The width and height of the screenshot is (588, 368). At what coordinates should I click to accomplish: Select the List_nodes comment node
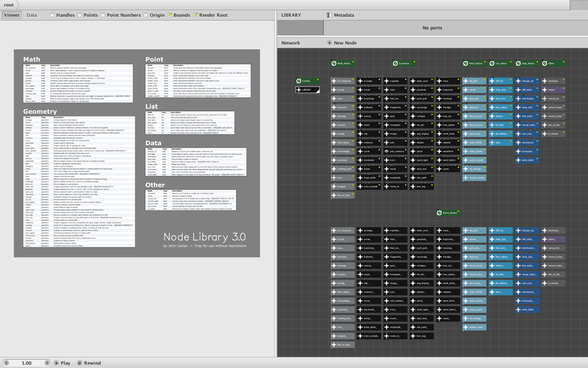pos(500,64)
